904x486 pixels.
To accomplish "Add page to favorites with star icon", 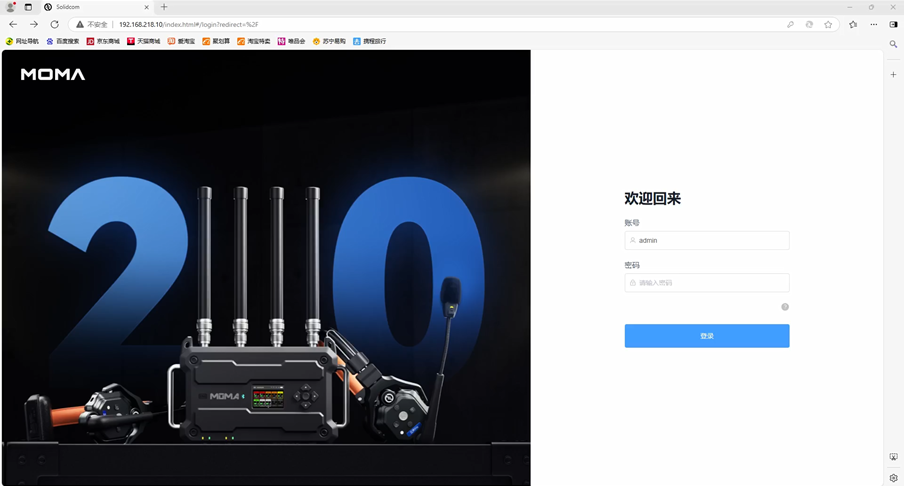I will (x=828, y=25).
